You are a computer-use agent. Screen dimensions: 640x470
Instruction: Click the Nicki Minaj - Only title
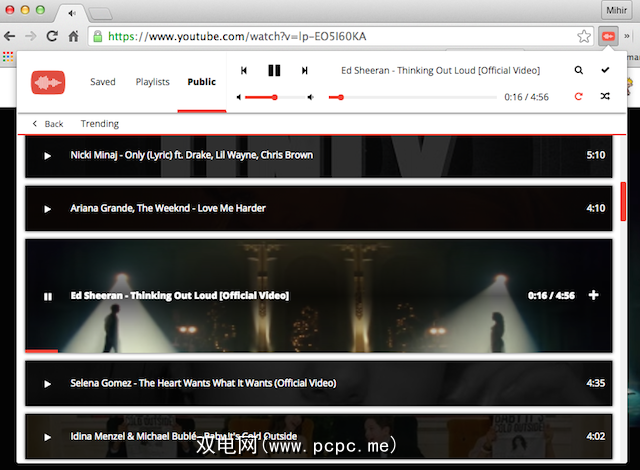(x=191, y=155)
